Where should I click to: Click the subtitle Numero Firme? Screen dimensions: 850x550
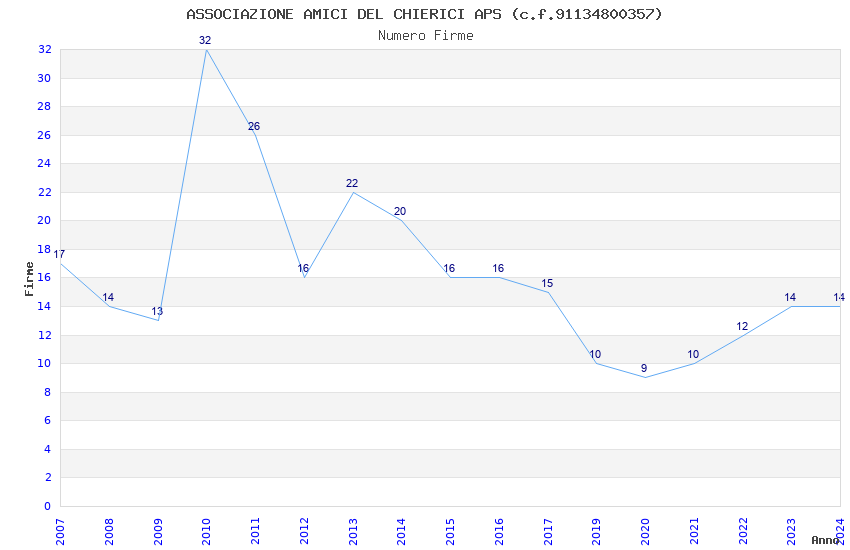point(426,36)
